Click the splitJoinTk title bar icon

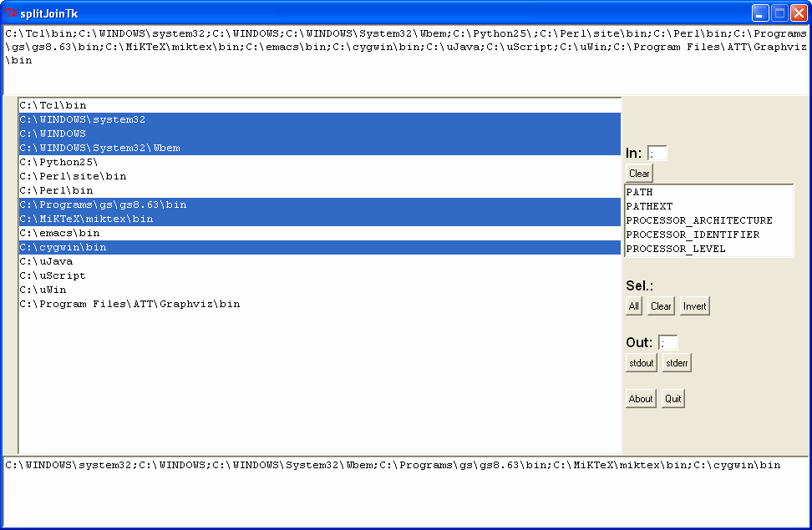point(11,13)
